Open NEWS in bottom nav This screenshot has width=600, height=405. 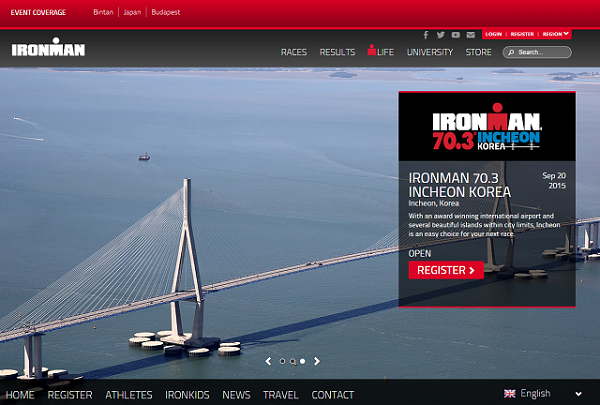point(236,395)
